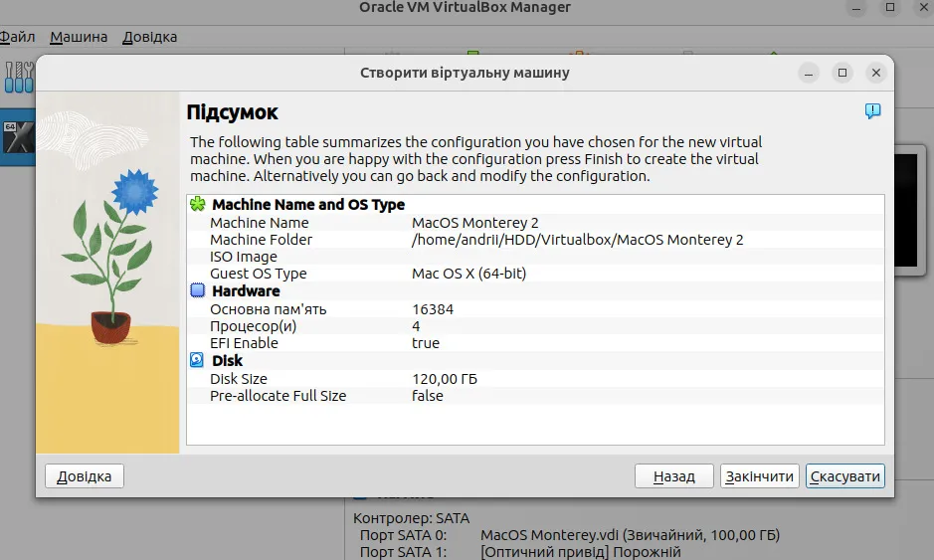The height and width of the screenshot is (560, 934).
Task: Minimize the Створити віртуальну машину dialog
Action: click(x=809, y=73)
